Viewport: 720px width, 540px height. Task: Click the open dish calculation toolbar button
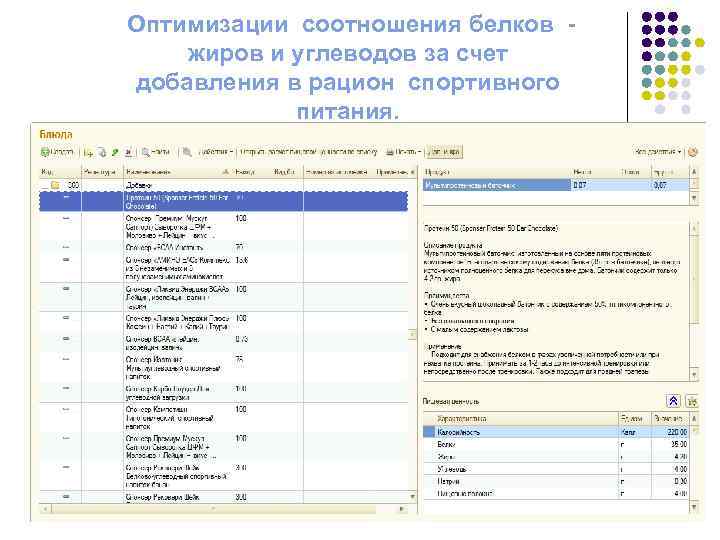(308, 152)
